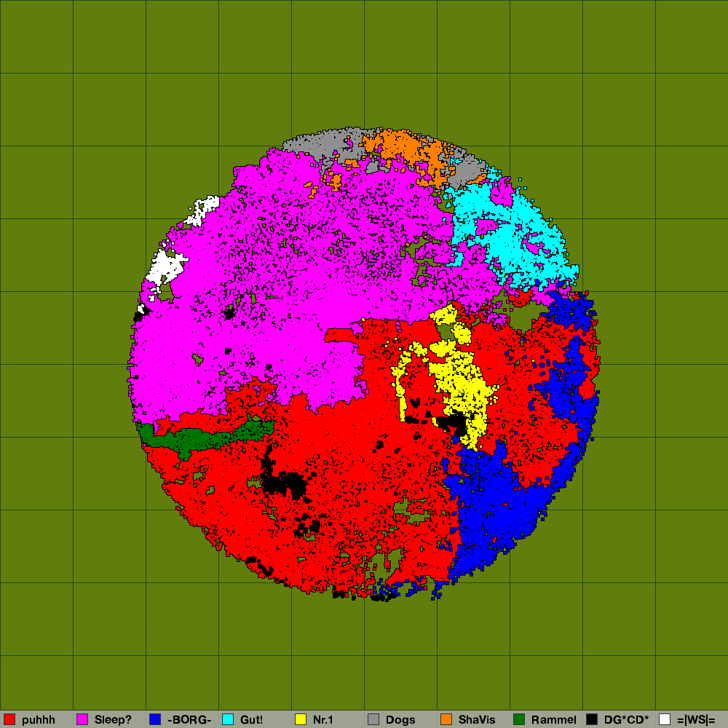Viewport: 728px width, 728px height.
Task: Click the red puhhh legend swatch
Action: tap(9, 719)
